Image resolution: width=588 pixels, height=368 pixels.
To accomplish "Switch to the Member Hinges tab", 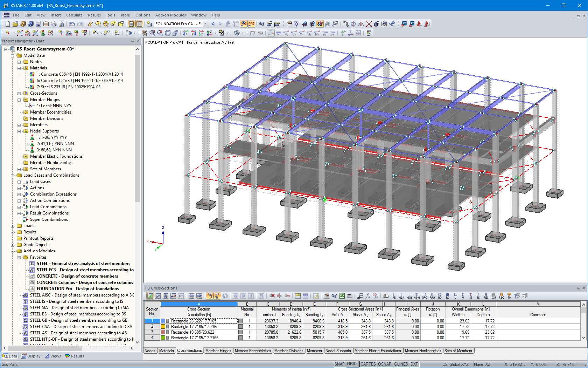I will [218, 350].
